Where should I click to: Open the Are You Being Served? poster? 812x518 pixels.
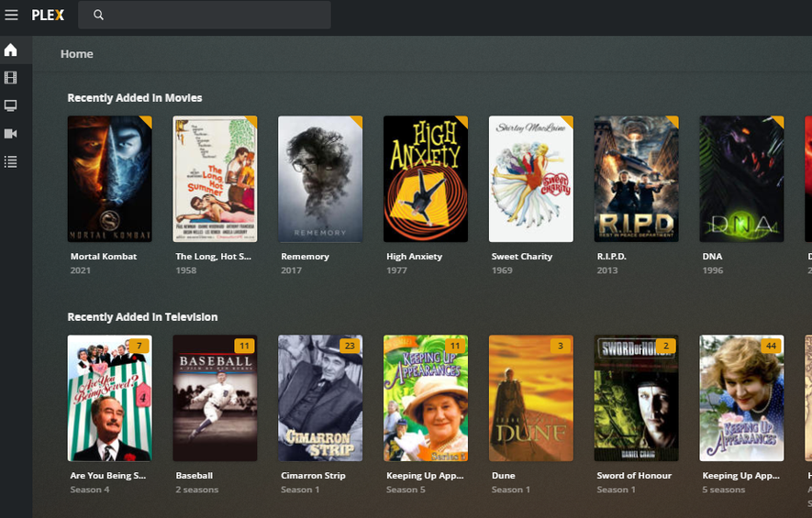click(x=110, y=398)
